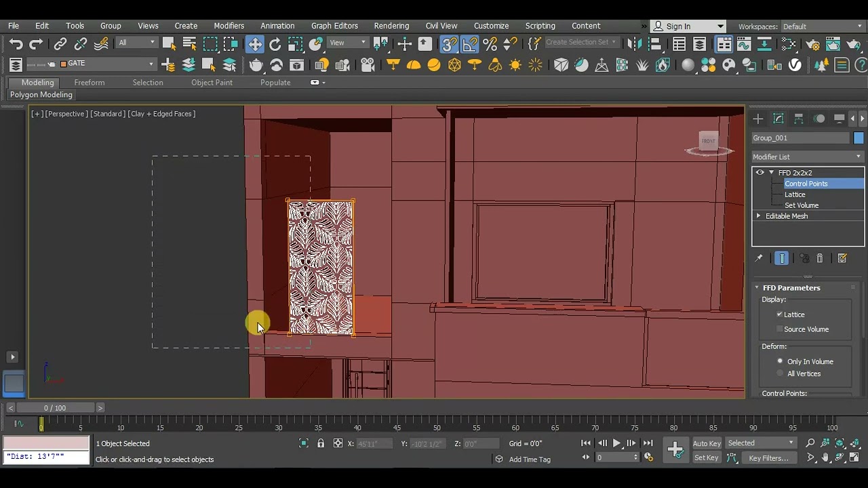Image resolution: width=868 pixels, height=488 pixels.
Task: Click the Select Object arrow tool
Action: (x=169, y=44)
